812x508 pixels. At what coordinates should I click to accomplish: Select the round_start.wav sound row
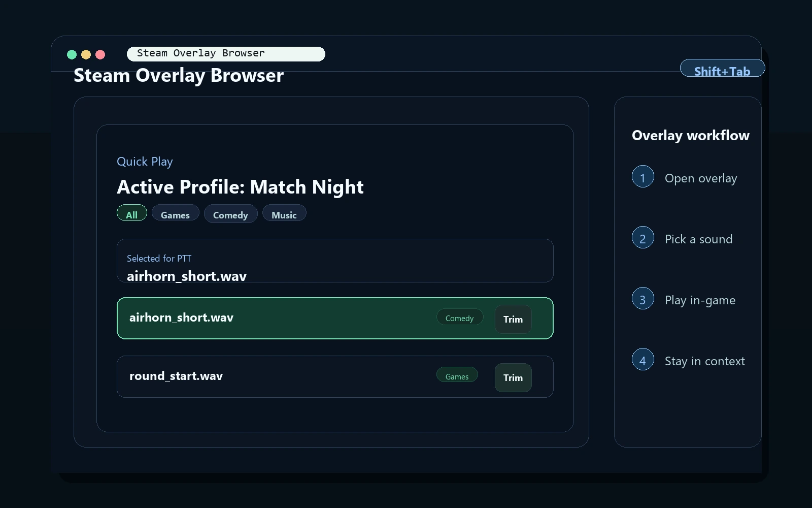pyautogui.click(x=335, y=376)
